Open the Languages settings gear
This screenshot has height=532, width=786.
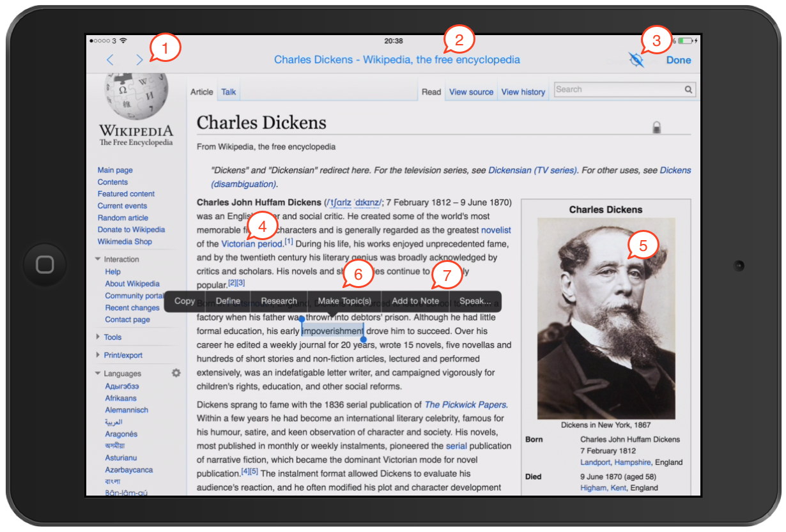(x=176, y=373)
